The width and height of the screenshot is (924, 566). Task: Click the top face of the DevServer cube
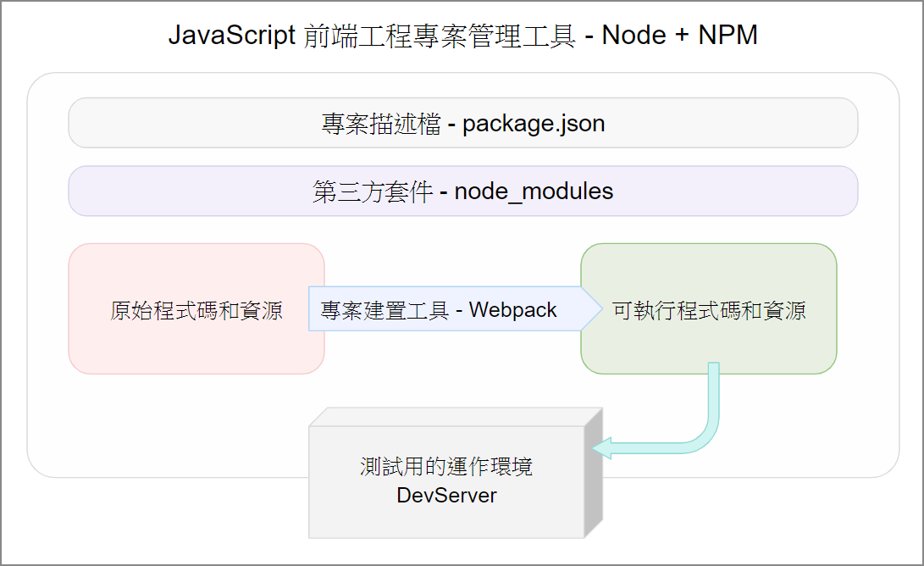coord(456,417)
